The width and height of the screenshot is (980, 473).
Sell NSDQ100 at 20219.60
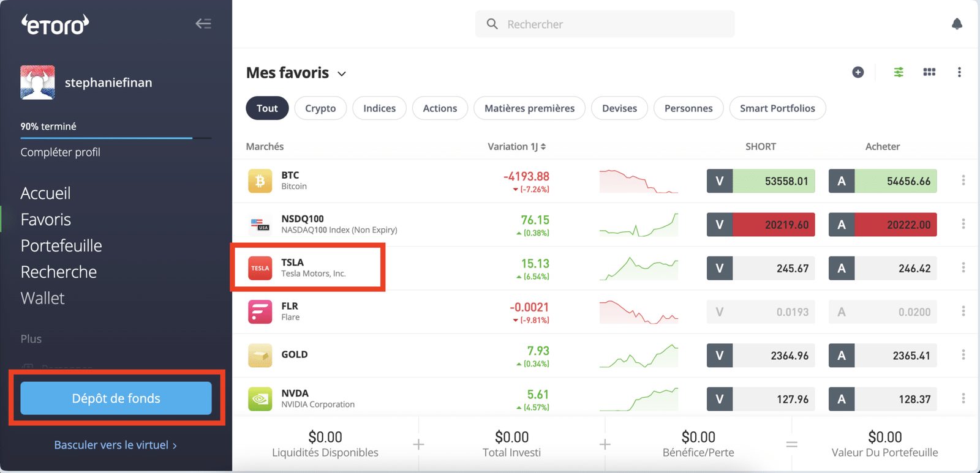(x=761, y=225)
